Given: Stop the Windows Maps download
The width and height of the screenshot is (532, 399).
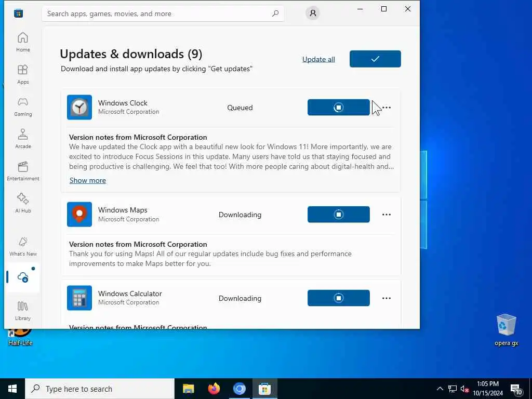Looking at the screenshot, I should tap(338, 215).
